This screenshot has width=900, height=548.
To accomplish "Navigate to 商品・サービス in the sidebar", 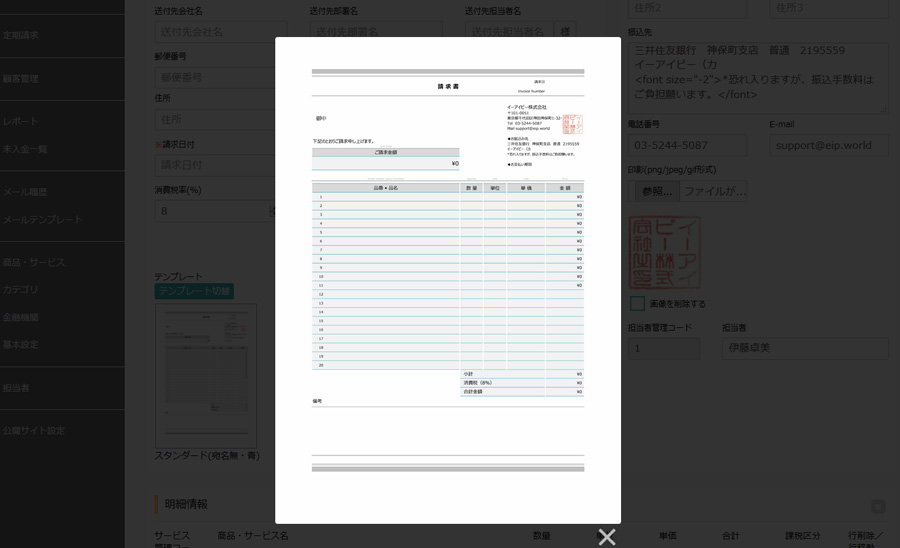I will tap(33, 262).
